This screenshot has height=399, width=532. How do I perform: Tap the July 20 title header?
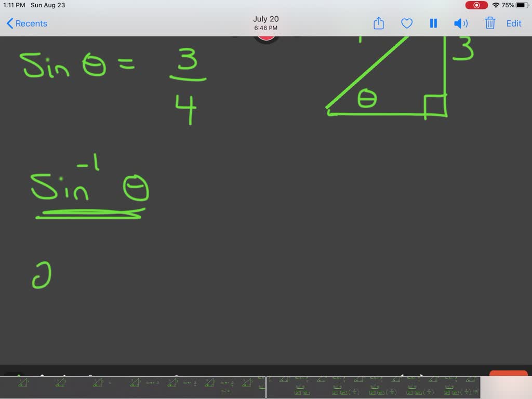point(265,19)
